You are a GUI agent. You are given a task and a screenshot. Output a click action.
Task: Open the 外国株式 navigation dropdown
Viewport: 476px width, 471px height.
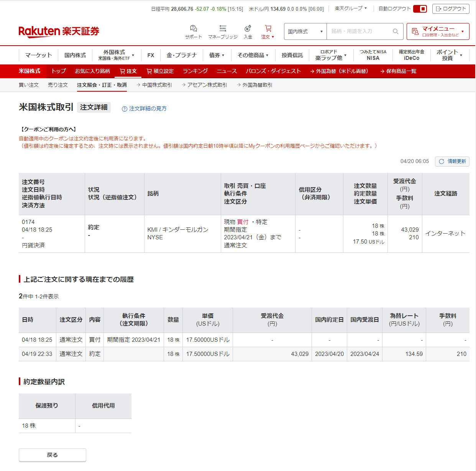(117, 55)
